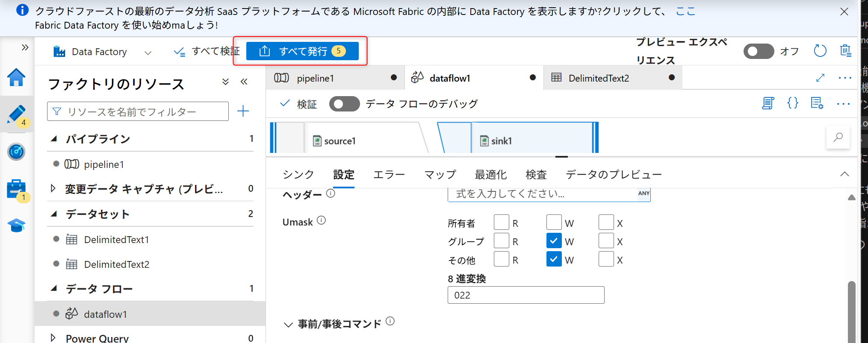Screen dimensions: 868x343
Task: Click the info icon beside ヘッダー
Action: tap(331, 193)
